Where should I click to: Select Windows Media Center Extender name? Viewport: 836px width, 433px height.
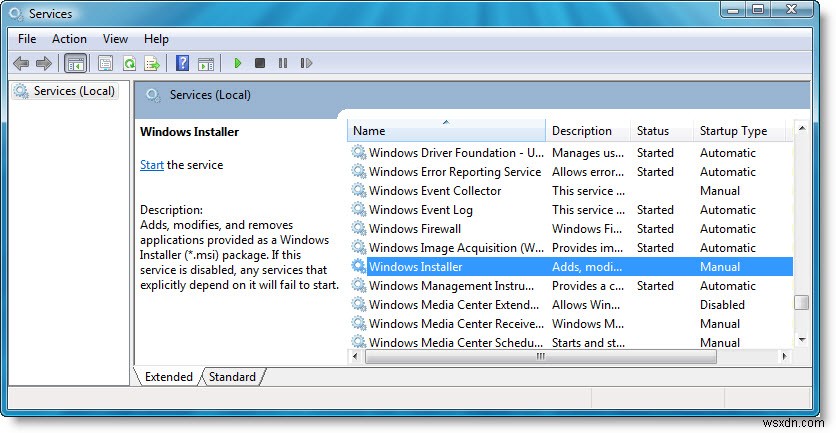click(x=454, y=305)
